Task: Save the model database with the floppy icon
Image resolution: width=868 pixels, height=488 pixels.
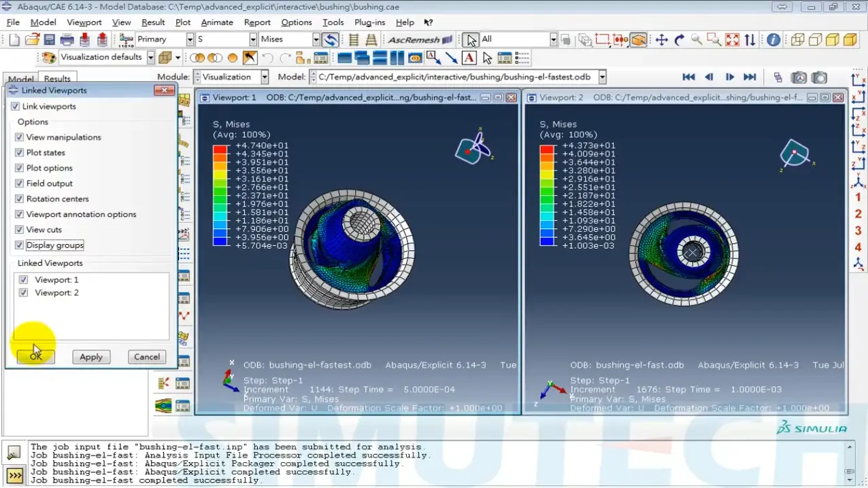Action: coord(50,39)
